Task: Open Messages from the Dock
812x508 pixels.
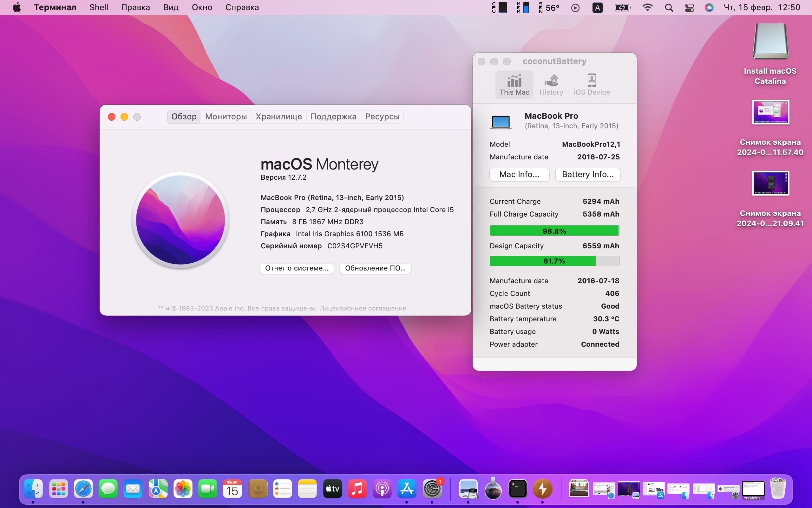Action: 108,489
